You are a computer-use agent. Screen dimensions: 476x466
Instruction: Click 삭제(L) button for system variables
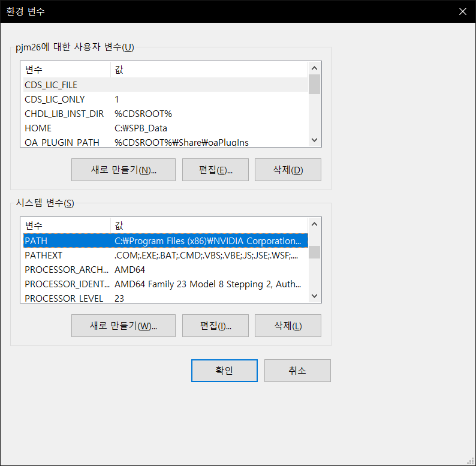[x=288, y=325]
